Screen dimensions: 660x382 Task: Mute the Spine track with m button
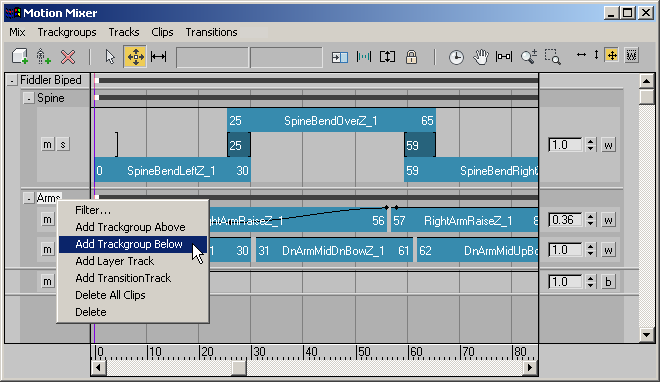tap(48, 145)
